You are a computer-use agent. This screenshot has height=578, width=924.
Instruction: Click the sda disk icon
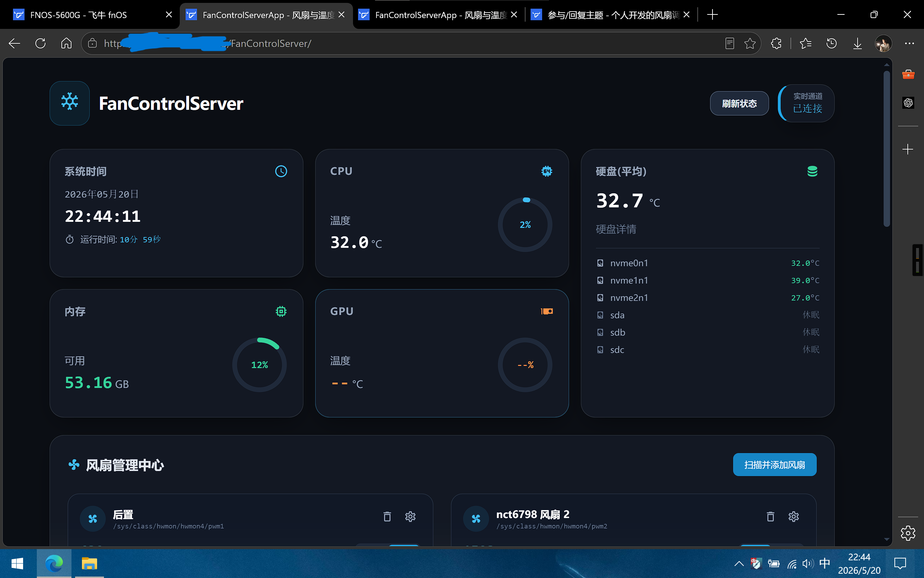coord(600,315)
